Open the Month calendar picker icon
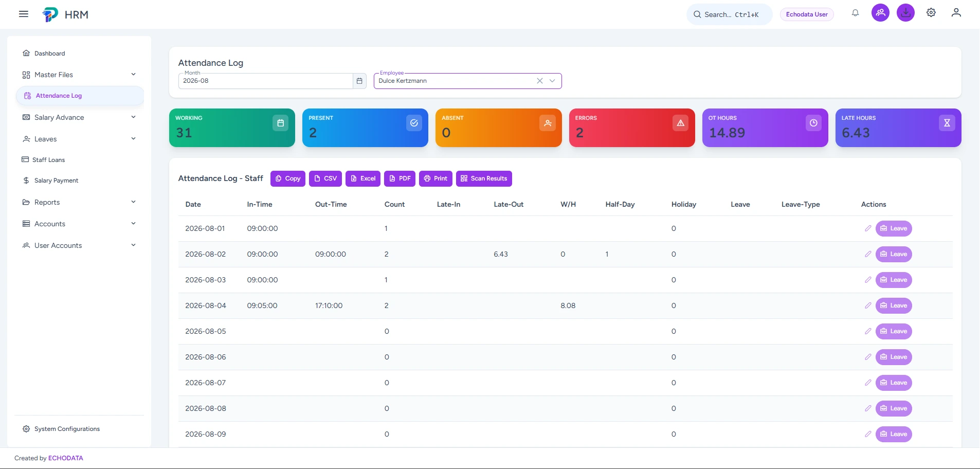 point(359,81)
